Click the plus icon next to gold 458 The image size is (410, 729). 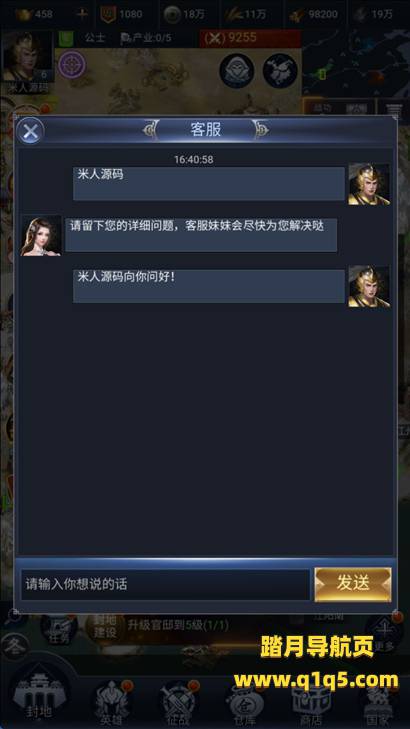tap(82, 14)
